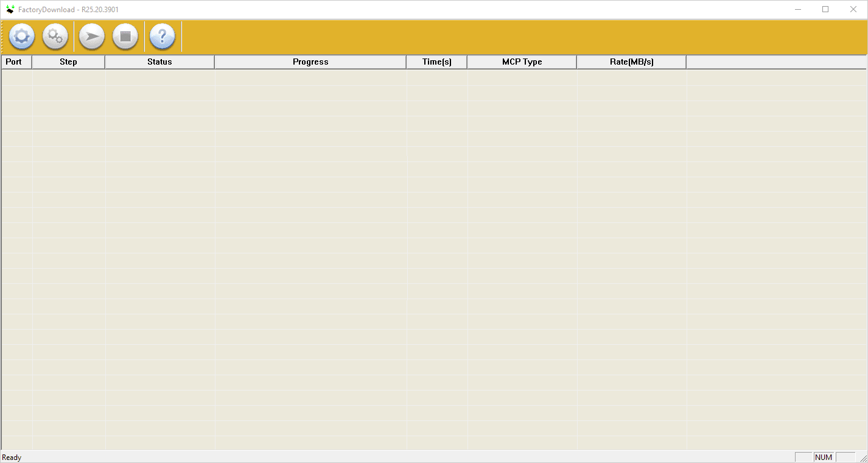Click the MCP Type column header
The width and height of the screenshot is (868, 463).
pos(521,62)
